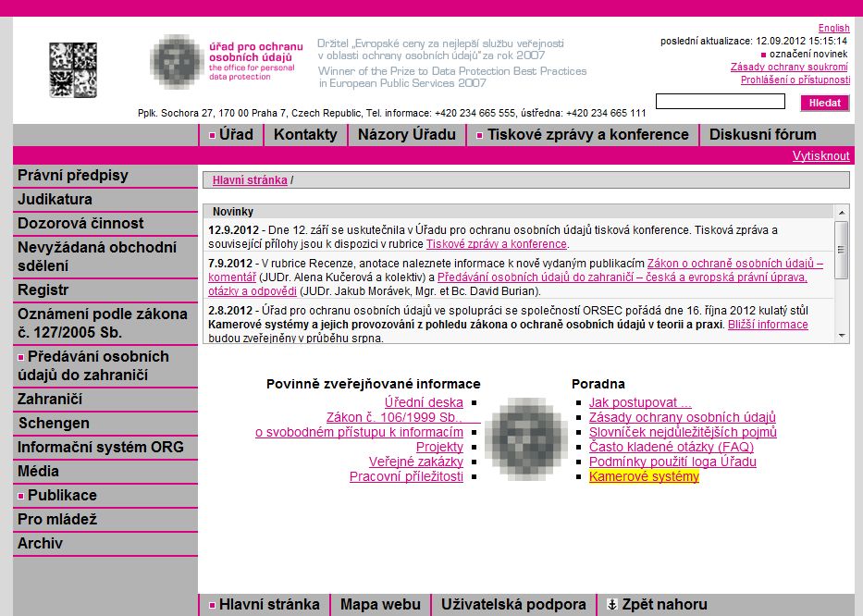
Task: Open Diskusní fórum menu item
Action: [x=763, y=135]
